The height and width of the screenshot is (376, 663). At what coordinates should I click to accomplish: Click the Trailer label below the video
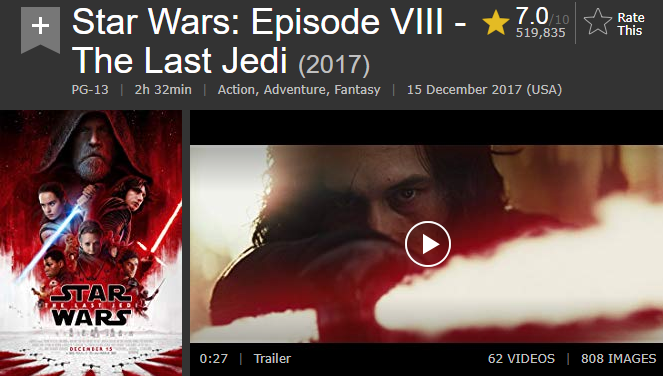click(272, 359)
